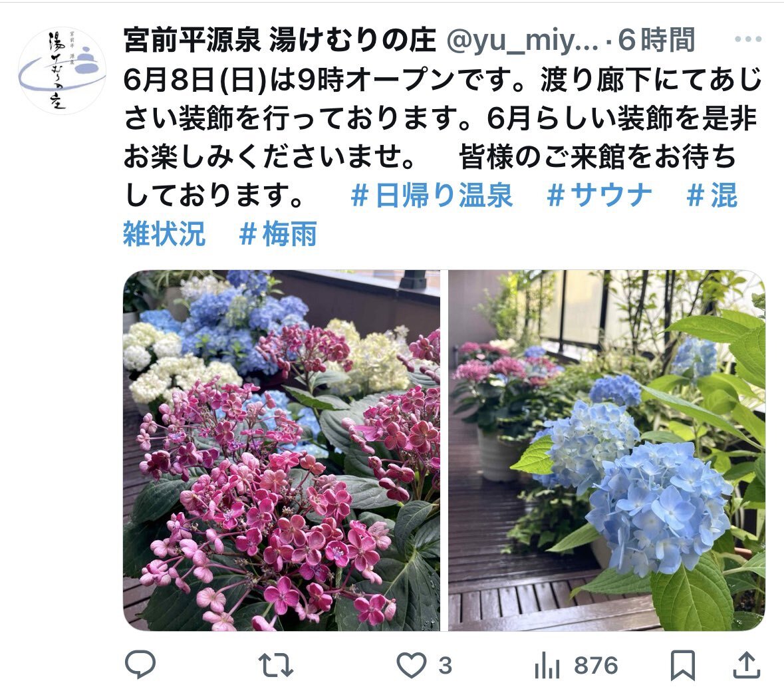
Task: Open the reply comment bubble icon
Action: (x=140, y=664)
